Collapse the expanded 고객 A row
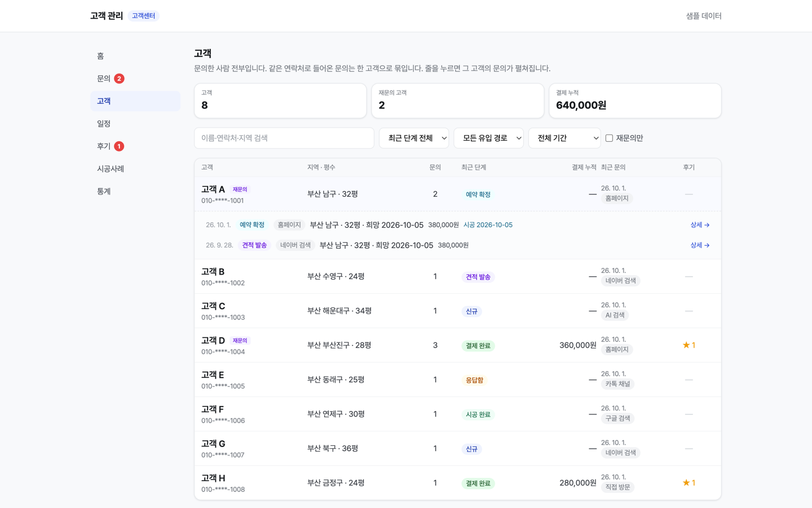 (x=458, y=194)
